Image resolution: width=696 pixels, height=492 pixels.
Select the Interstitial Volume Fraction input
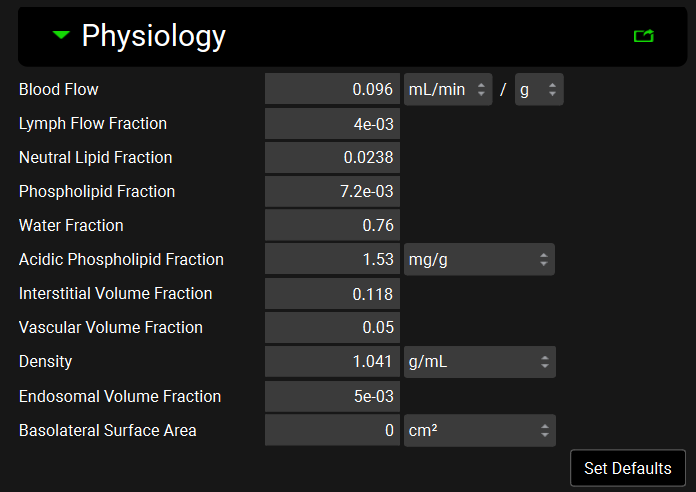click(332, 294)
